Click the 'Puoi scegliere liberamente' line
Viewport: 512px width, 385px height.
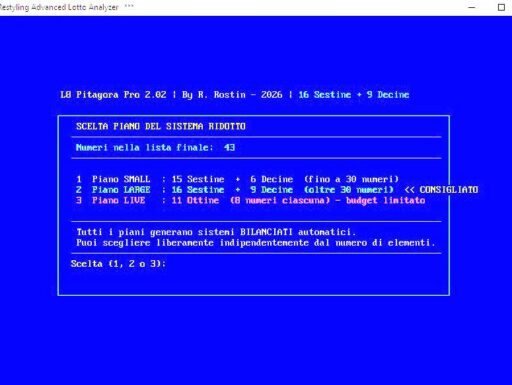tap(256, 243)
